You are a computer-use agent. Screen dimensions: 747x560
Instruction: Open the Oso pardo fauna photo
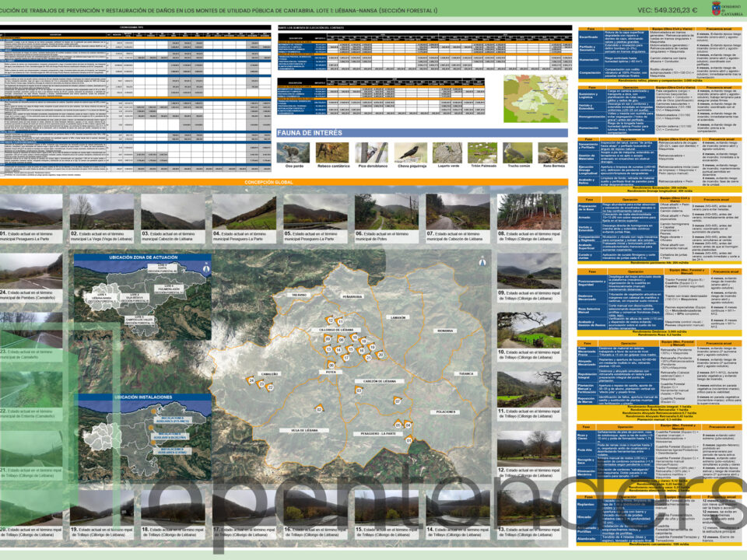(x=293, y=152)
